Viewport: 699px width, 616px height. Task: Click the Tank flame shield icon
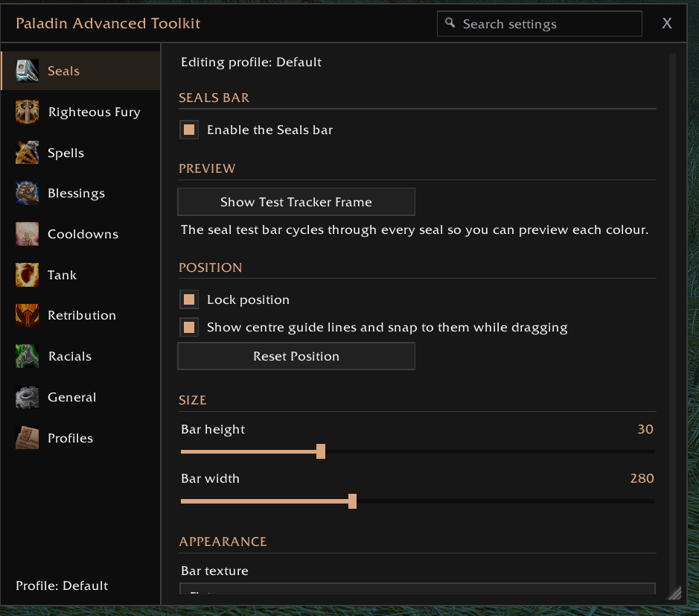pos(28,275)
